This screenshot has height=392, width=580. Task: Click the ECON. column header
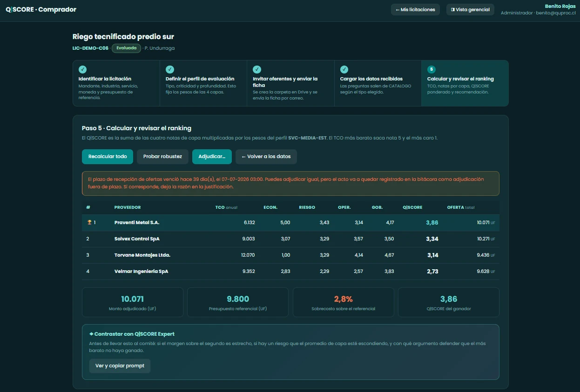[x=270, y=207]
